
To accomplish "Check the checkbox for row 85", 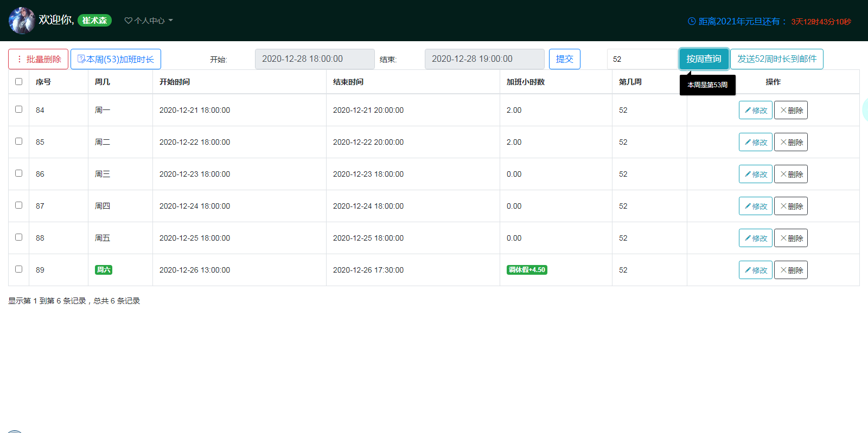I will pyautogui.click(x=19, y=141).
